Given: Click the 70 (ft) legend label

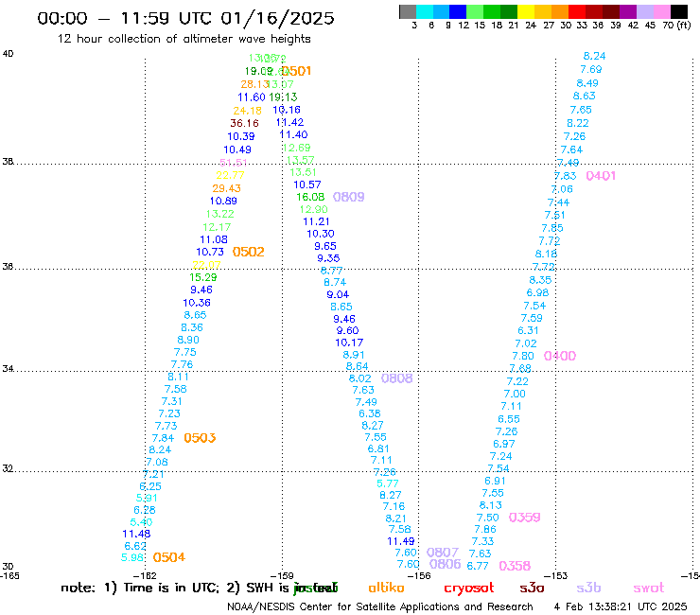Looking at the screenshot, I should click(x=676, y=26).
